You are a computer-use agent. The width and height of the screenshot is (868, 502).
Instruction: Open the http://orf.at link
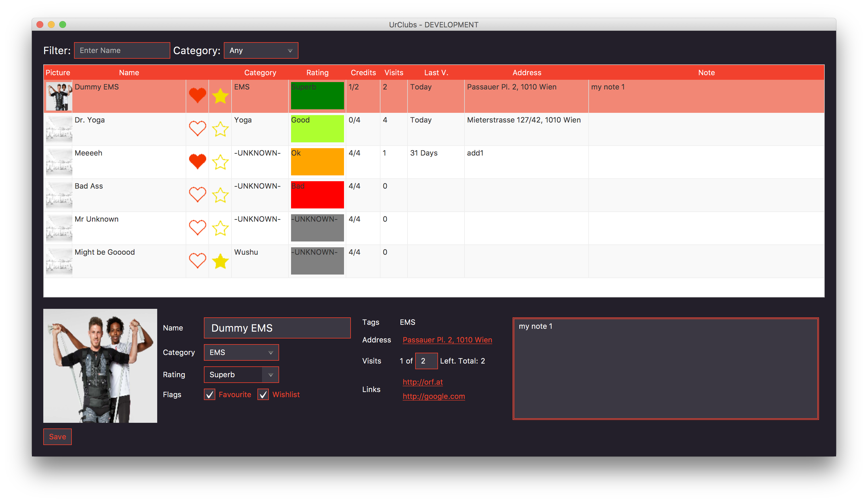click(423, 382)
